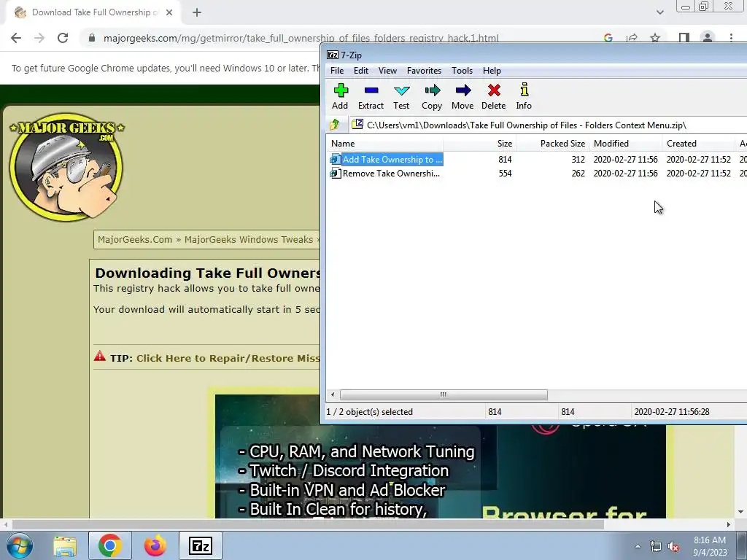Viewport: 747px width, 560px height.
Task: Click the 7-Zip archive path field
Action: pyautogui.click(x=548, y=125)
